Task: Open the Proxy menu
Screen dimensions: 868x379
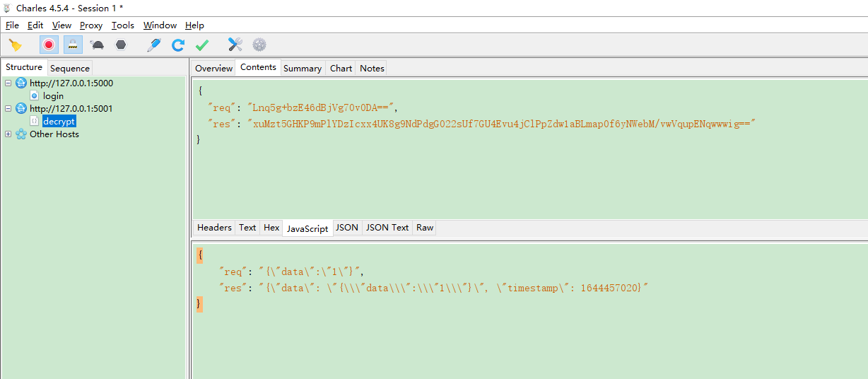Action: click(91, 25)
